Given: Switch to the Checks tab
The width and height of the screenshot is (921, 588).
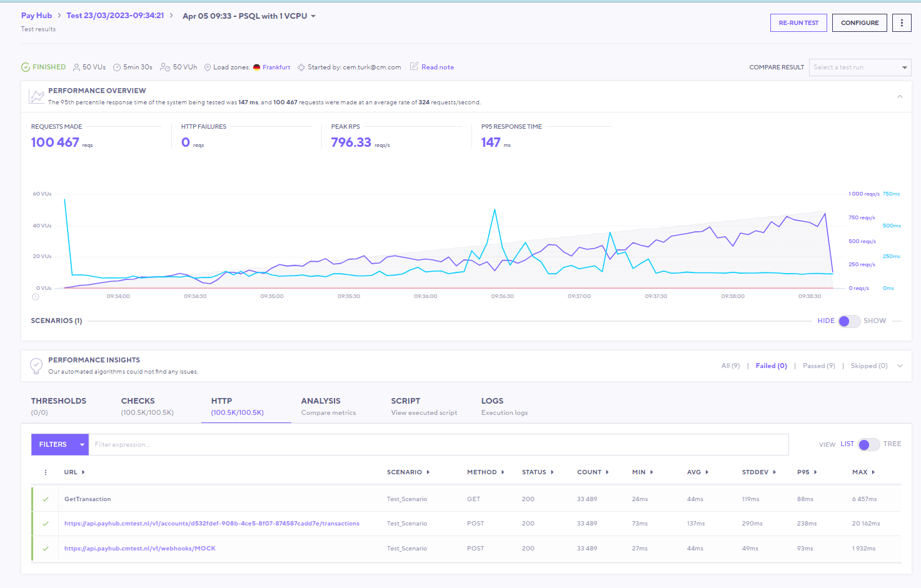Looking at the screenshot, I should coord(148,406).
